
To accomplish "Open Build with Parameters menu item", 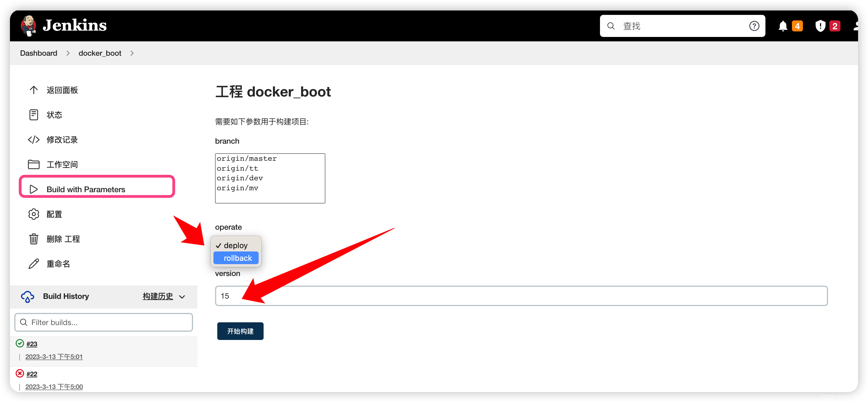I will pos(85,189).
